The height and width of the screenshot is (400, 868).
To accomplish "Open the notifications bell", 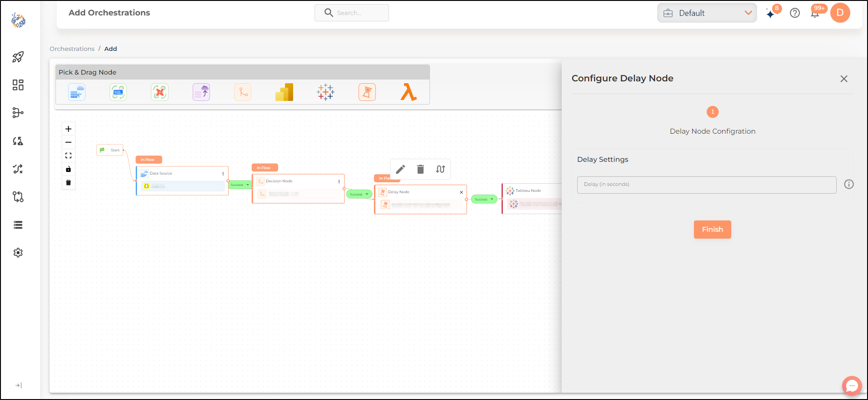I will [x=815, y=13].
